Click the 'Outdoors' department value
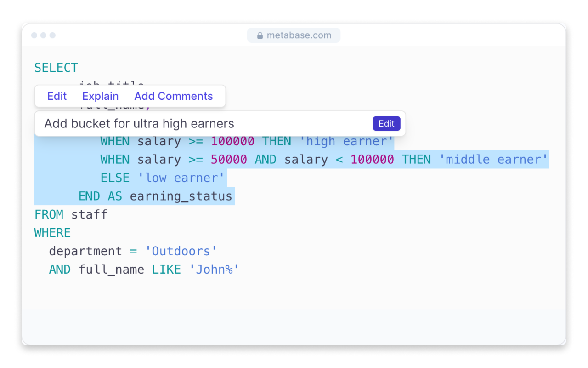 pos(181,252)
